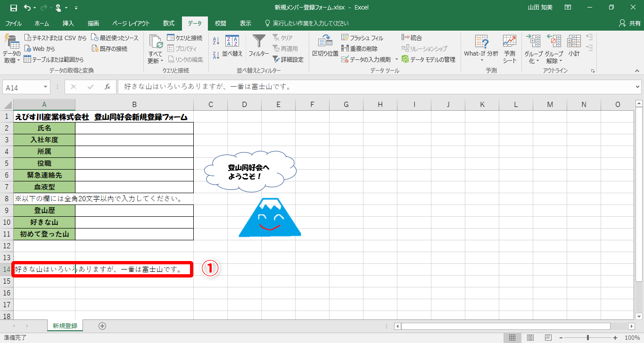The image size is (644, 343).
Task: Click the Undo arrow icon
Action: tap(27, 8)
